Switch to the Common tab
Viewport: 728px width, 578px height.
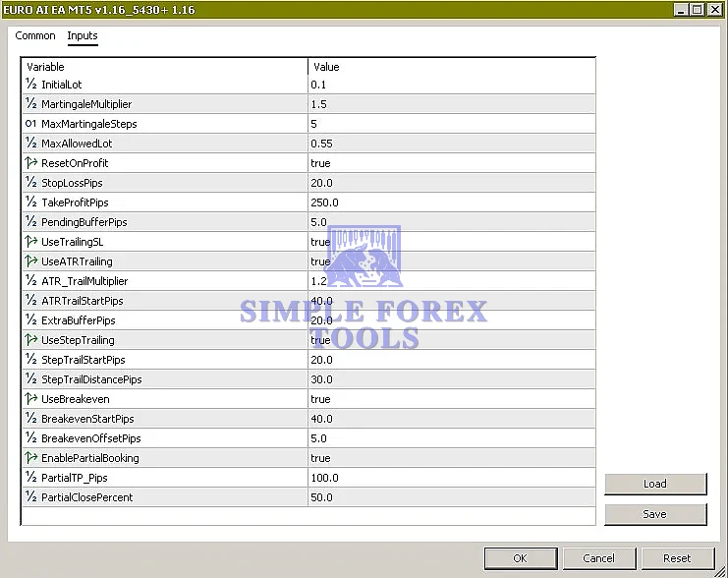click(35, 36)
